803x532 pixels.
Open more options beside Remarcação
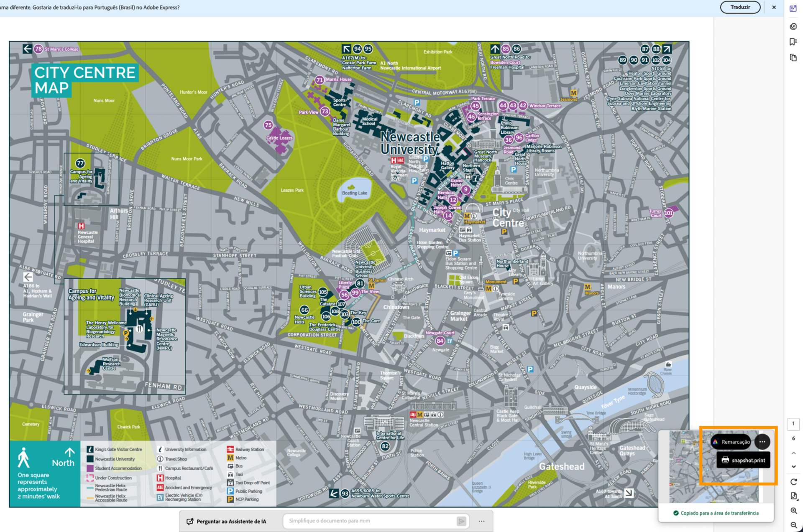[762, 442]
